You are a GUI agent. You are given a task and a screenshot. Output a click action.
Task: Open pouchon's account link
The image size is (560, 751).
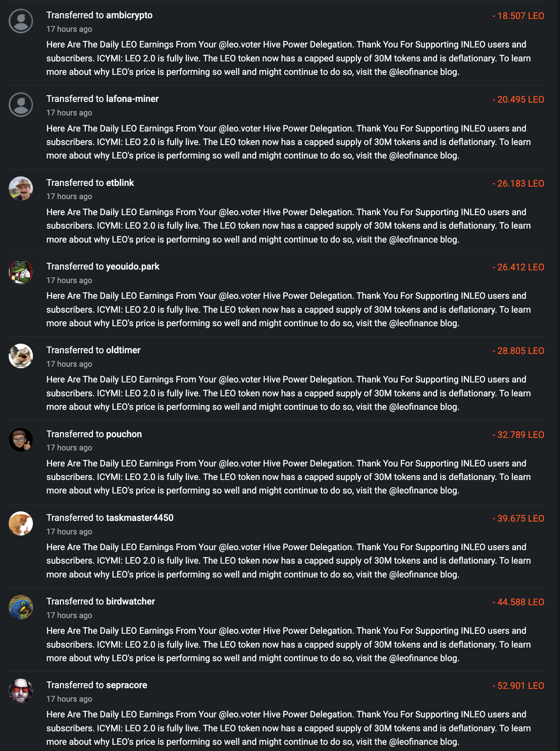pos(124,434)
